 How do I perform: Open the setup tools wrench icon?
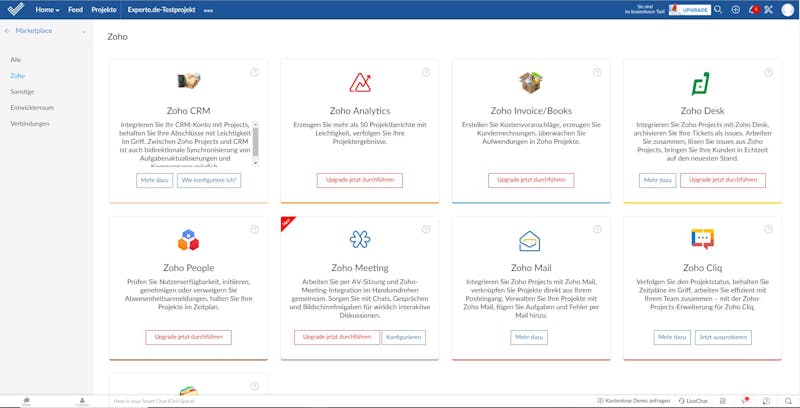click(x=768, y=10)
